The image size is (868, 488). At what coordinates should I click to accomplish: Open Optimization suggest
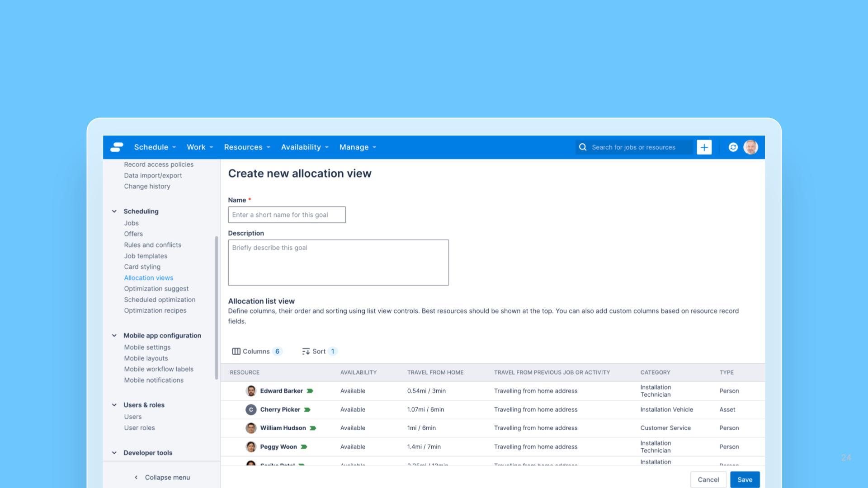click(x=156, y=289)
